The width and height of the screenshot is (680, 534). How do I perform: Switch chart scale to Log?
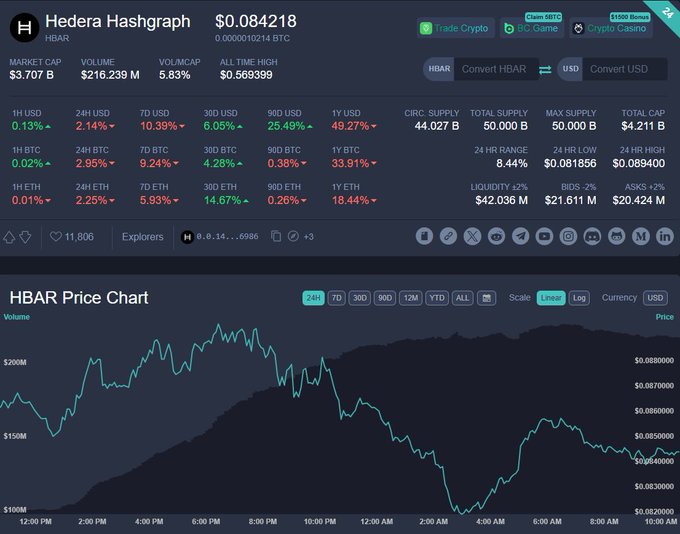pyautogui.click(x=579, y=298)
